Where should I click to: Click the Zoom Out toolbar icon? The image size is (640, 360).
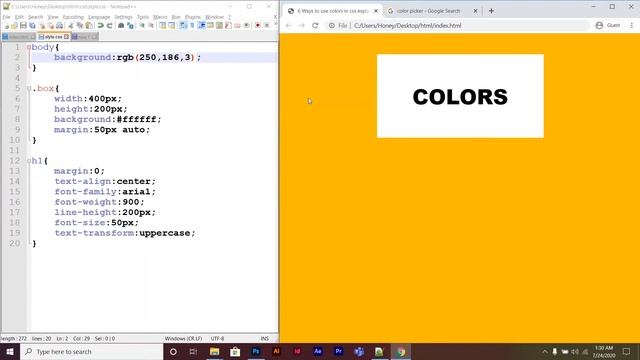point(151,26)
